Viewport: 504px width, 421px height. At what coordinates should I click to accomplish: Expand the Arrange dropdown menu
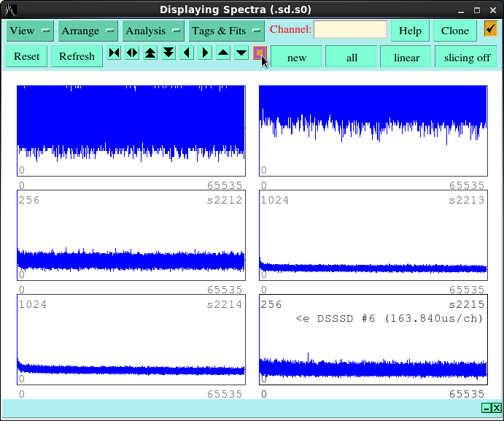(x=88, y=31)
